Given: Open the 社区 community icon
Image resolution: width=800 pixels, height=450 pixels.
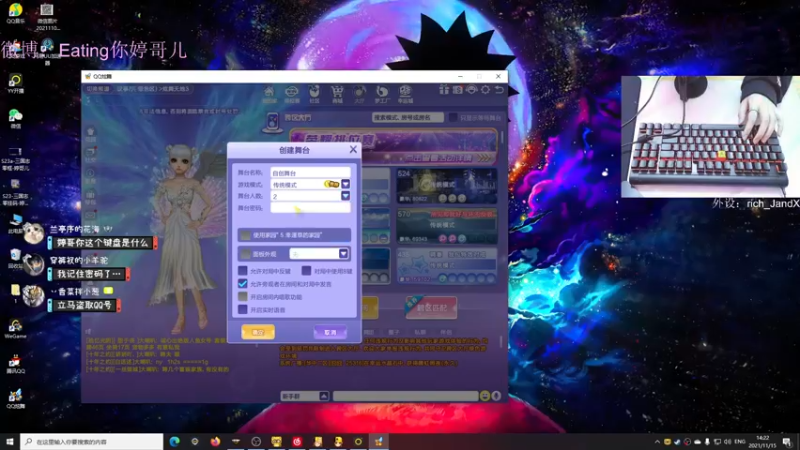Looking at the screenshot, I should pyautogui.click(x=314, y=94).
